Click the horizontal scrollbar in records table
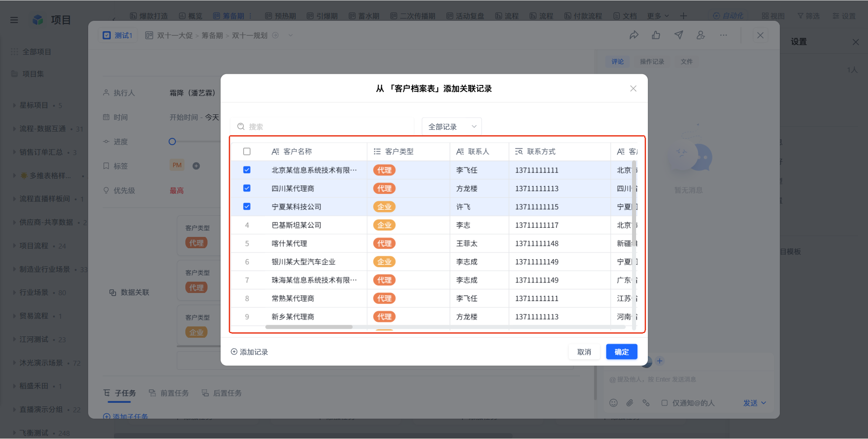Image resolution: width=868 pixels, height=439 pixels. coord(309,327)
